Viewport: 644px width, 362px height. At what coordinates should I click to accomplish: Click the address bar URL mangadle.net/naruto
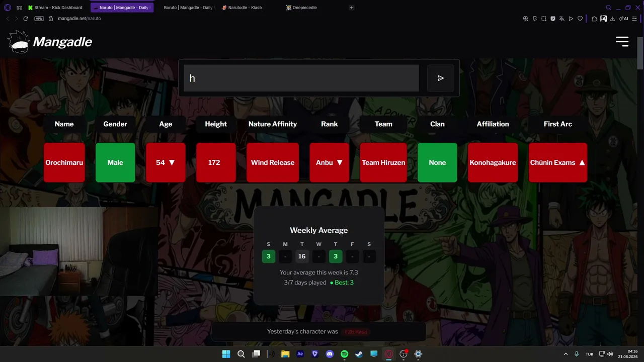(x=79, y=19)
